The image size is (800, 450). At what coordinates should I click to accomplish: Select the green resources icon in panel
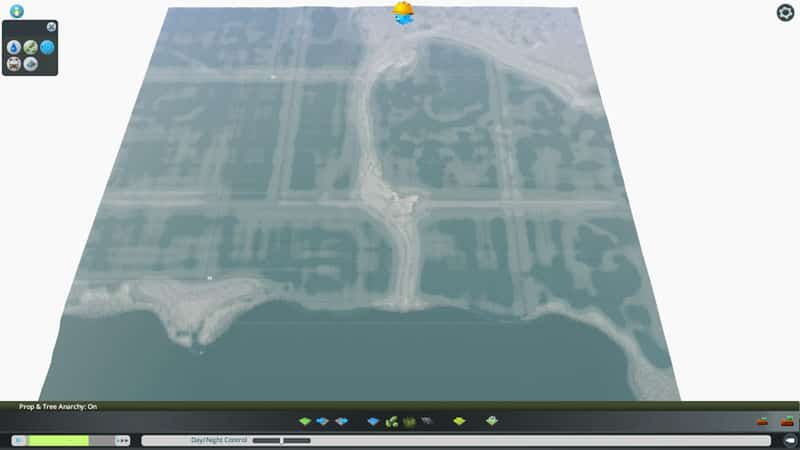pos(31,47)
